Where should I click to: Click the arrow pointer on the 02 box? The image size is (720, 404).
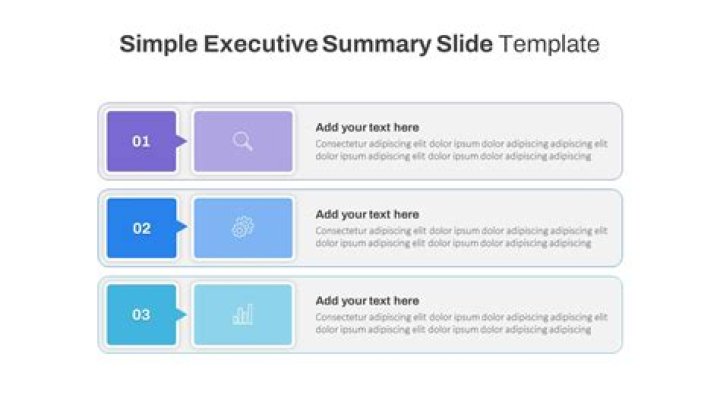[182, 228]
